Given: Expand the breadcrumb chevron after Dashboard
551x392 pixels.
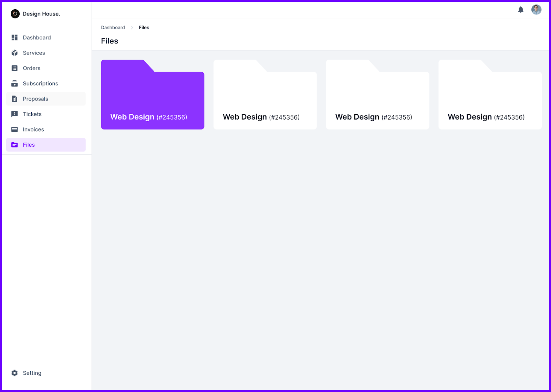Looking at the screenshot, I should point(132,27).
